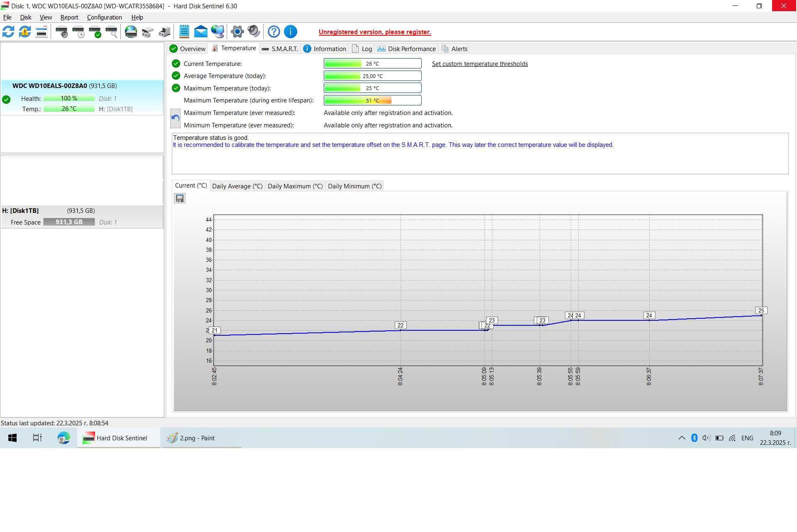The image size is (797, 532).
Task: Select the H: [Disk1TB] partition entry
Action: 82,217
